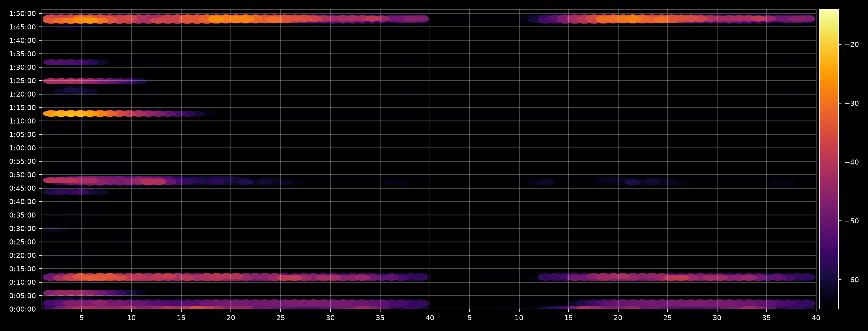The image size is (868, 331).
Task: Pick the 1:20:00 y-axis tick label
Action: 22,94
